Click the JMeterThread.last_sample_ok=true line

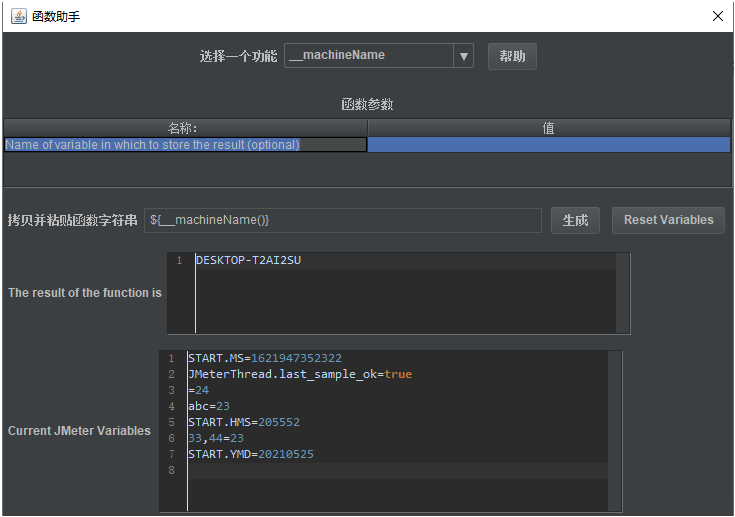(x=300, y=374)
